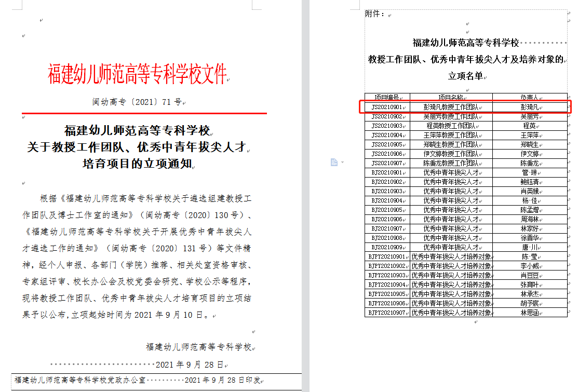The height and width of the screenshot is (392, 578).
Task: Click the '附件：' label on the attachment page
Action: point(375,14)
